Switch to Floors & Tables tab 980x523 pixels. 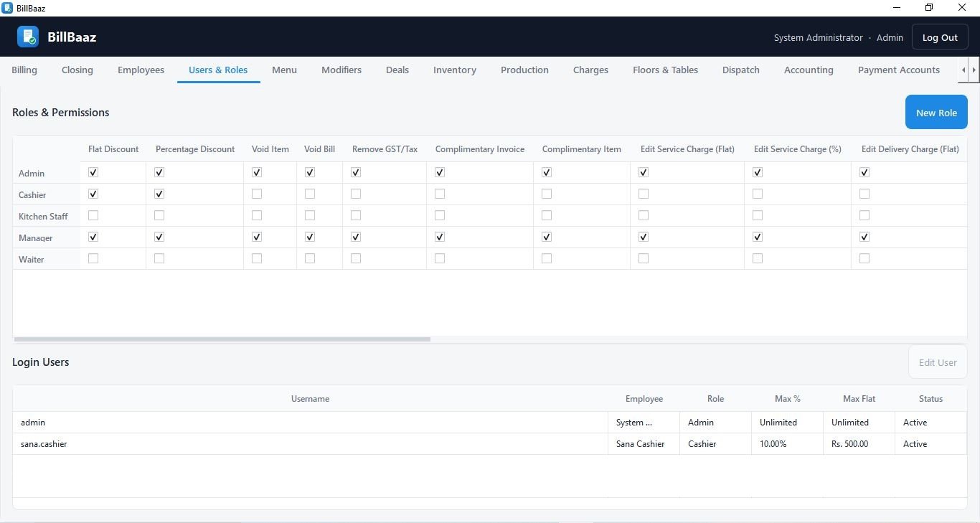(665, 70)
